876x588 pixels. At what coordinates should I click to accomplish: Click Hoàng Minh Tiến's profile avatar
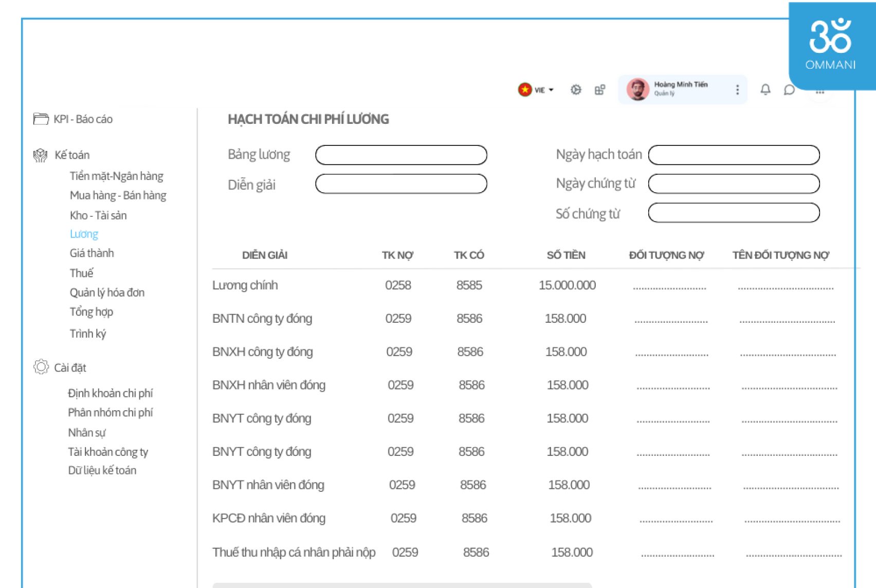click(x=637, y=89)
